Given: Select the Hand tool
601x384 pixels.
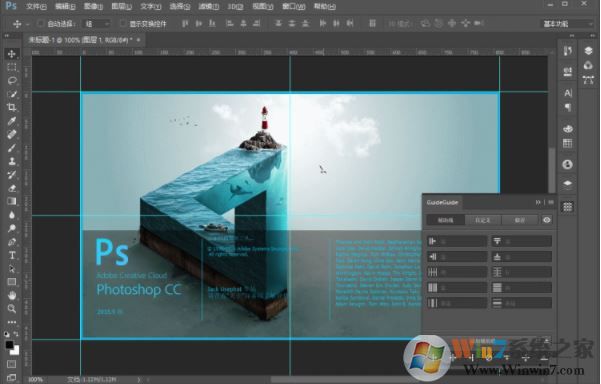Looking at the screenshot, I should click(12, 295).
